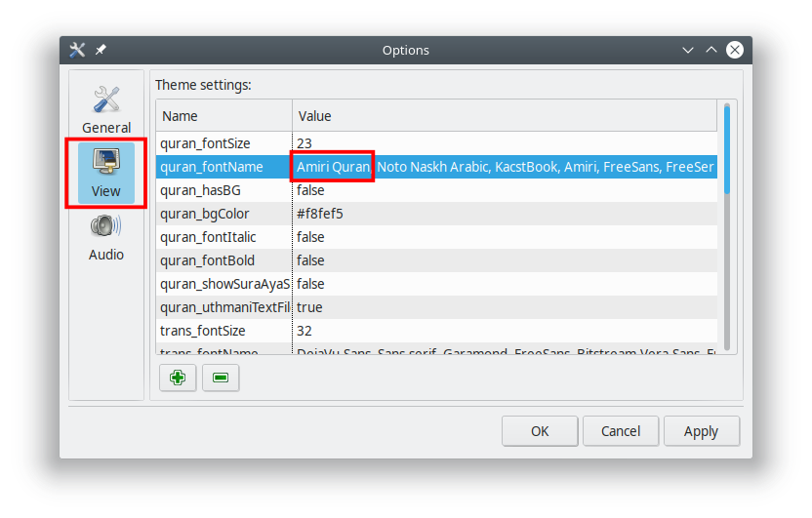Click the title bar down chevron
The image size is (812, 518).
[688, 50]
